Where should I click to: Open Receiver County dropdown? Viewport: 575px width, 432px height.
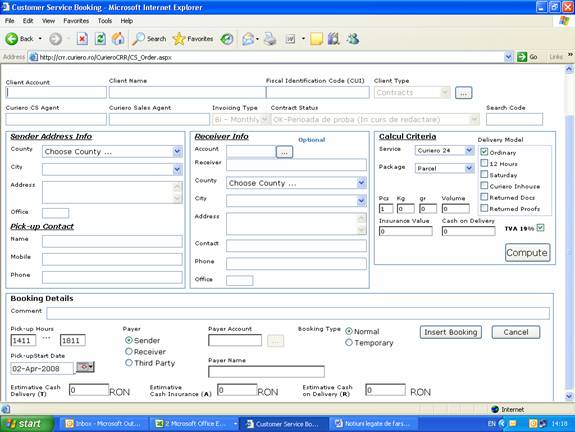[361, 183]
